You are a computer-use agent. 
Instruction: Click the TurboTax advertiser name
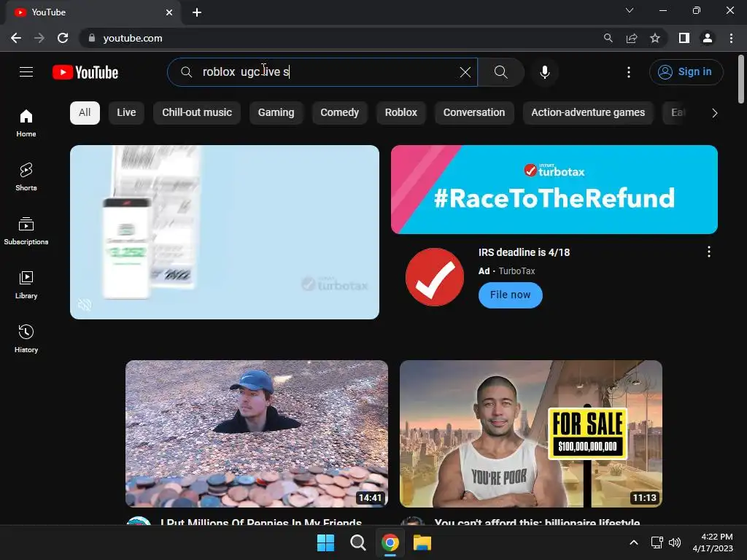516,271
